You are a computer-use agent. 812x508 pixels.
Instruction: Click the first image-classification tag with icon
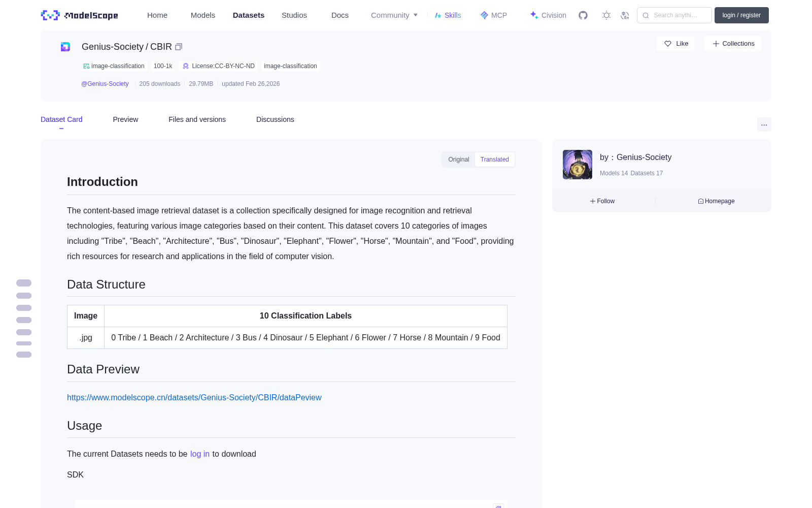pyautogui.click(x=114, y=66)
